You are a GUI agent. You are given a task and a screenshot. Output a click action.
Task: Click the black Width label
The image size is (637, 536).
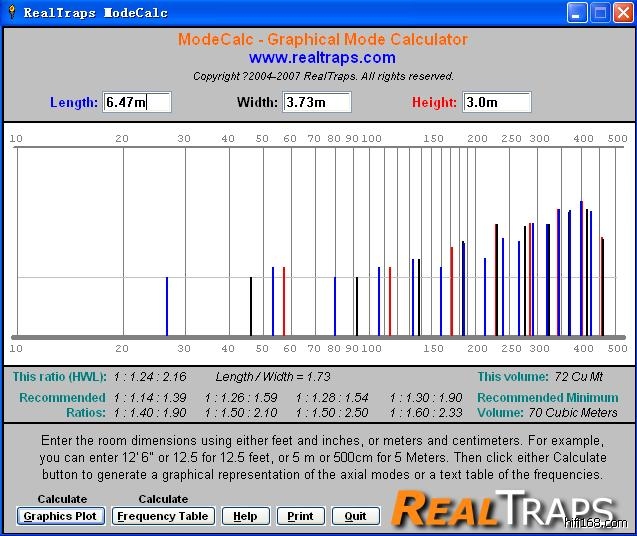pos(258,102)
